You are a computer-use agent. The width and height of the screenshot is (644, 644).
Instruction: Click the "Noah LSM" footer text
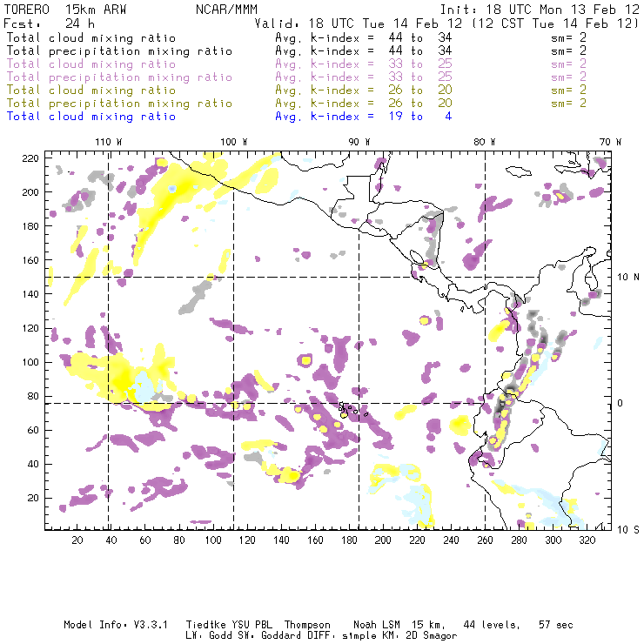376,625
